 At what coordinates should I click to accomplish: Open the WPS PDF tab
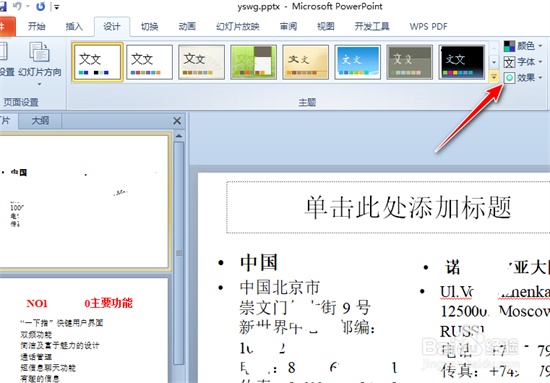point(428,26)
